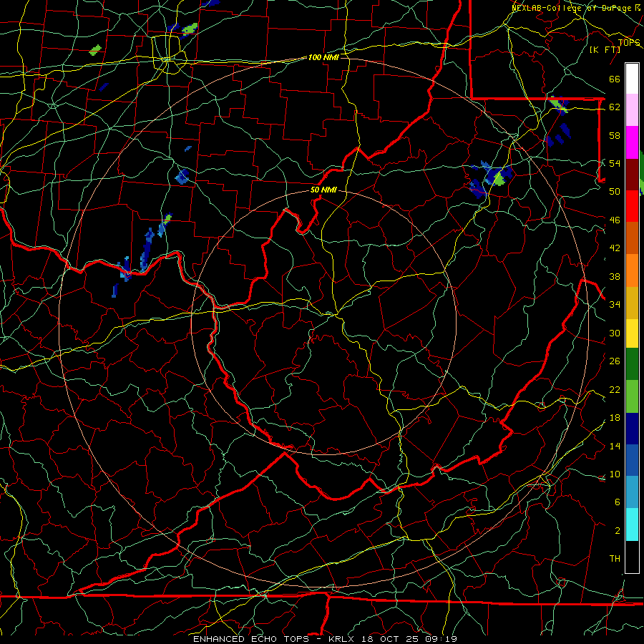Click the 58 value on the legend
The height and width of the screenshot is (644, 644).
point(615,135)
